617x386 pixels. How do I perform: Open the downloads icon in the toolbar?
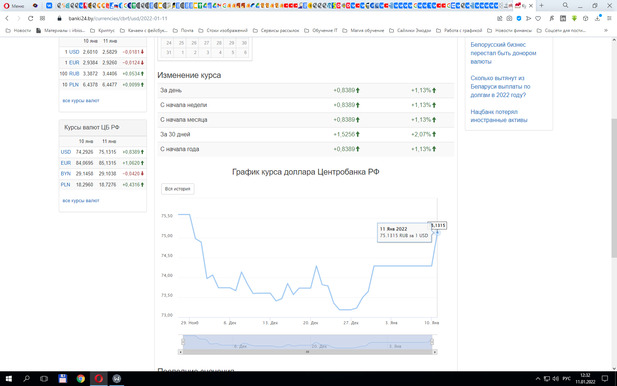pos(597,18)
